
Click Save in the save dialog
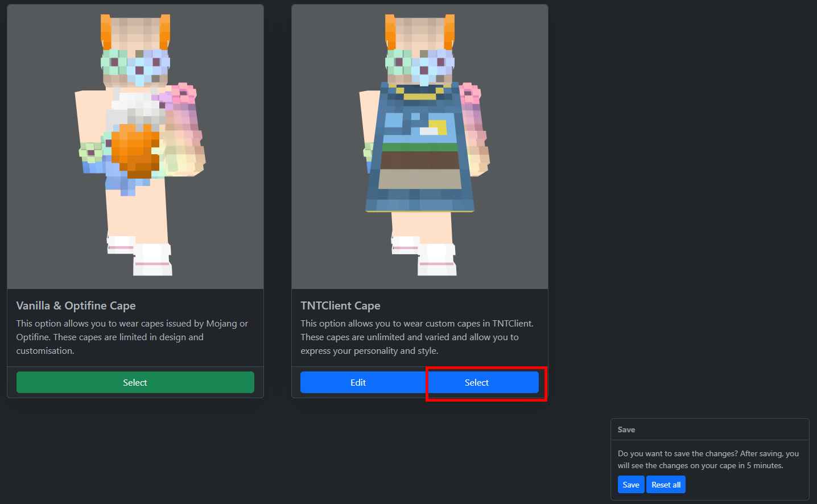point(631,485)
